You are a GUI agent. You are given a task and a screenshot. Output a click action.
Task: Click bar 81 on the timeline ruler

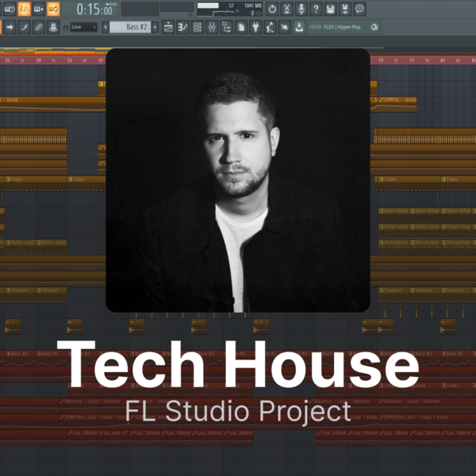443,60
